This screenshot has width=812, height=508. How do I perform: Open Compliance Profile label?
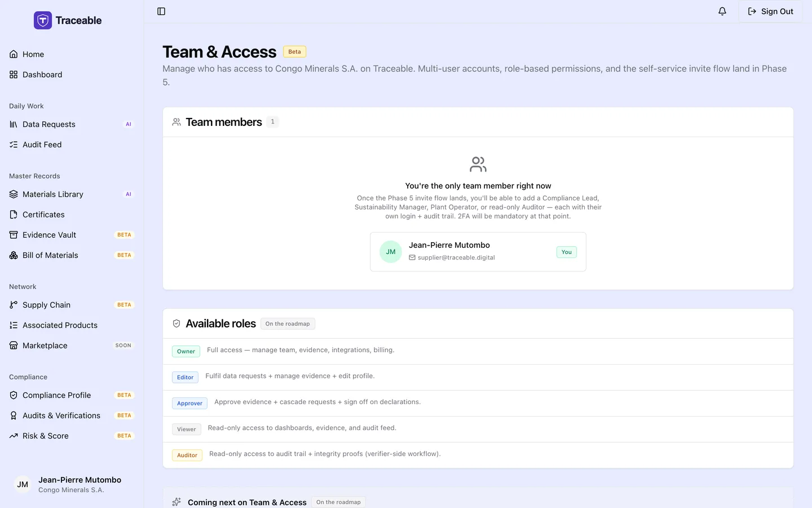click(57, 395)
